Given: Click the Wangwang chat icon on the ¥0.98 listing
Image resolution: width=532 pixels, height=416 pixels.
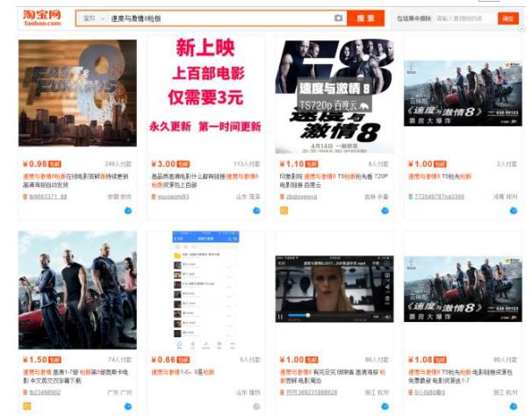Looking at the screenshot, I should 128,211.
